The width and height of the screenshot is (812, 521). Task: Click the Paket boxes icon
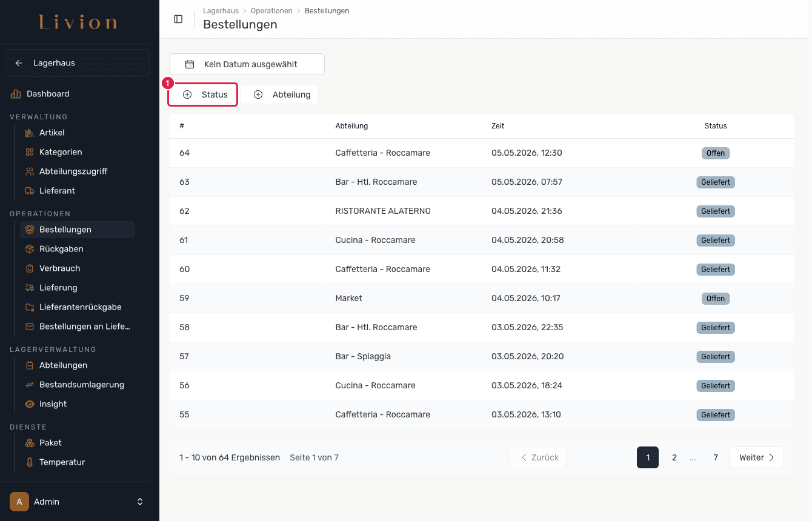pos(30,443)
